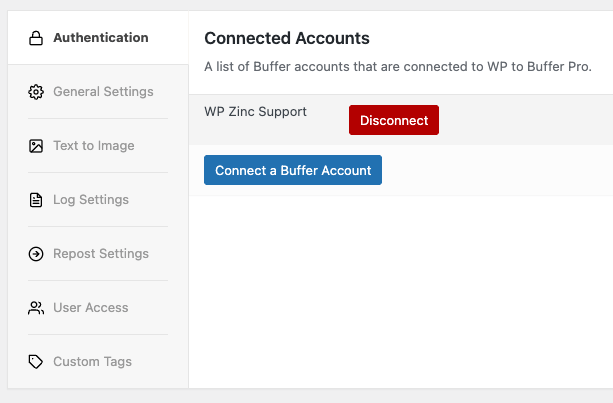Click the Authentication lock icon
The height and width of the screenshot is (403, 613).
click(x=36, y=38)
